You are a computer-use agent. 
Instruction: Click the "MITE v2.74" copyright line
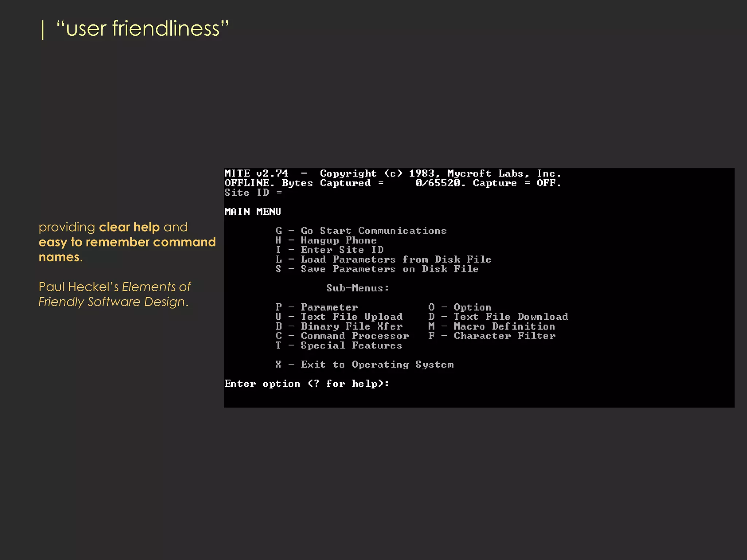coord(393,174)
